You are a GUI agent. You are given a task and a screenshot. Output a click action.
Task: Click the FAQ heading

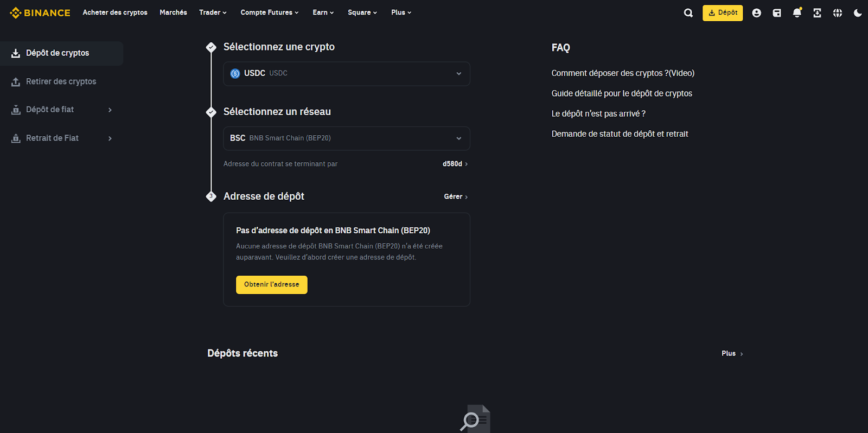pyautogui.click(x=561, y=48)
